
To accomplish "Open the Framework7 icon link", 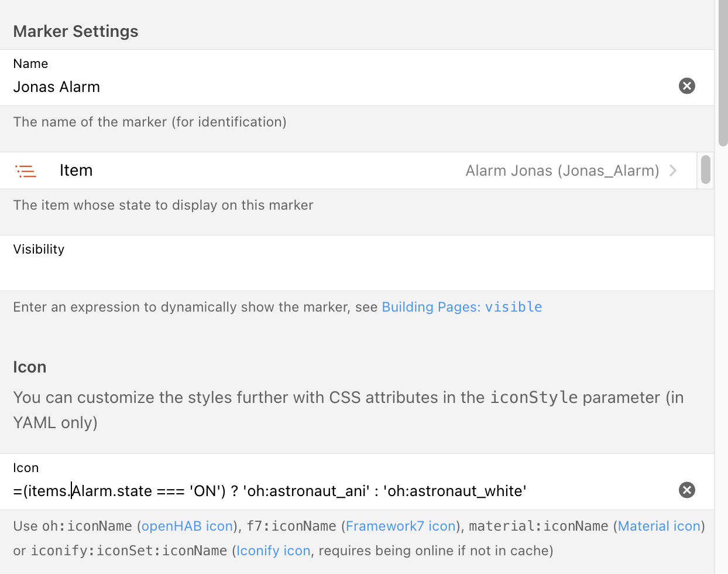I will 401,526.
